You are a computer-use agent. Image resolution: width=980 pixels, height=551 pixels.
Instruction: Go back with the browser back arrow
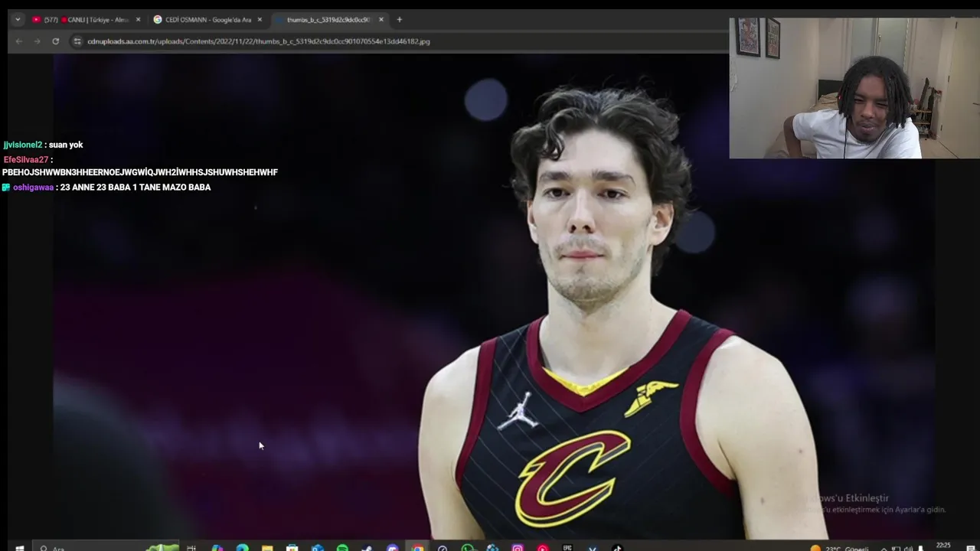point(19,41)
